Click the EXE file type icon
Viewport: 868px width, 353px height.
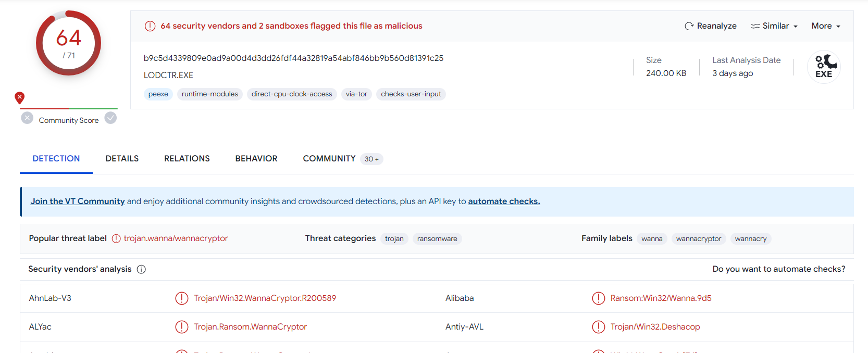click(824, 67)
